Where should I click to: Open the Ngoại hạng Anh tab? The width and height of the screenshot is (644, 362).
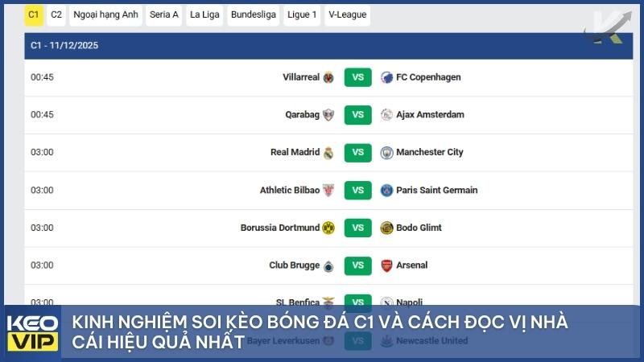pyautogui.click(x=105, y=14)
